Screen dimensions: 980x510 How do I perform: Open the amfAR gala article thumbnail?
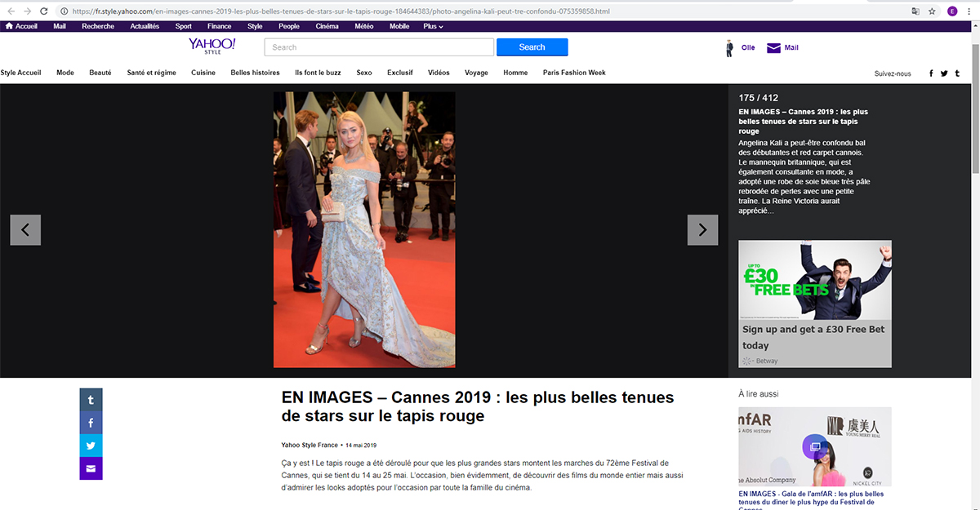pos(814,446)
